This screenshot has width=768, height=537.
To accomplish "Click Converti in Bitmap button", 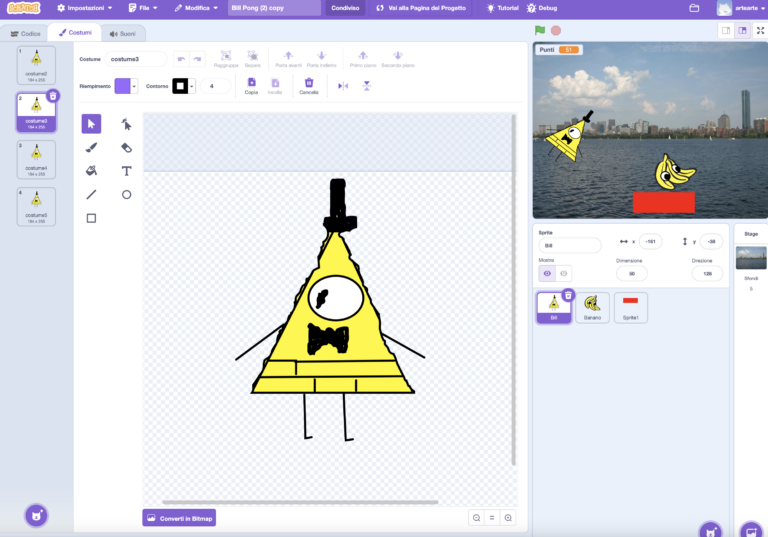I will pos(179,518).
